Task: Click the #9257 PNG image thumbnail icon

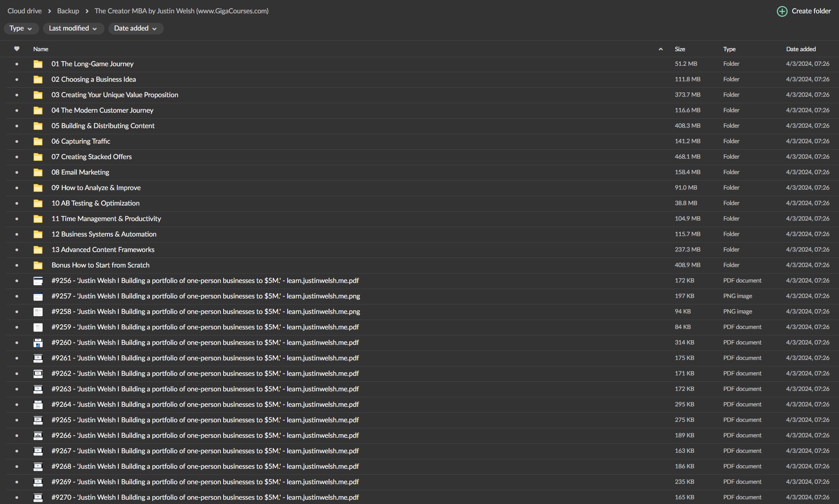Action: (x=38, y=296)
